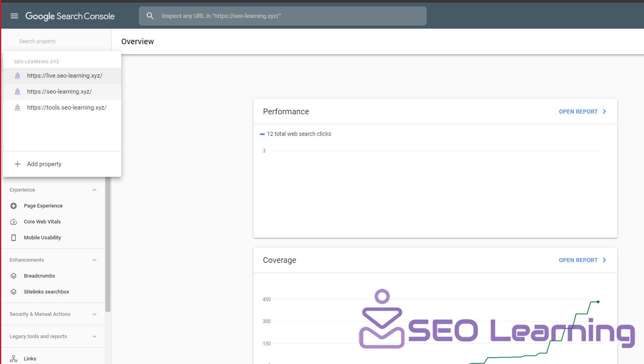Click the 450 axis label in Coverage

click(267, 299)
